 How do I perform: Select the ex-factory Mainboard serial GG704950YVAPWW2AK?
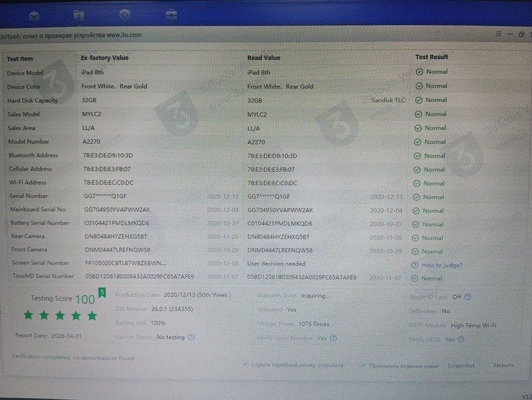click(x=117, y=210)
